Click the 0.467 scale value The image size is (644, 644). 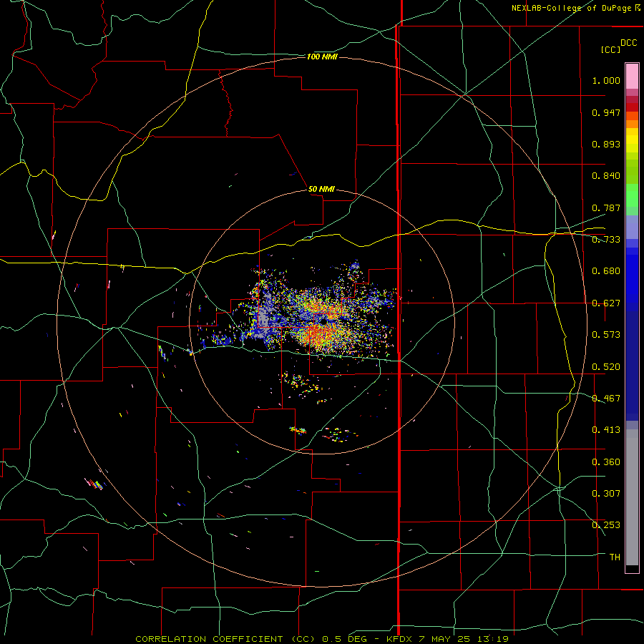[x=606, y=399]
